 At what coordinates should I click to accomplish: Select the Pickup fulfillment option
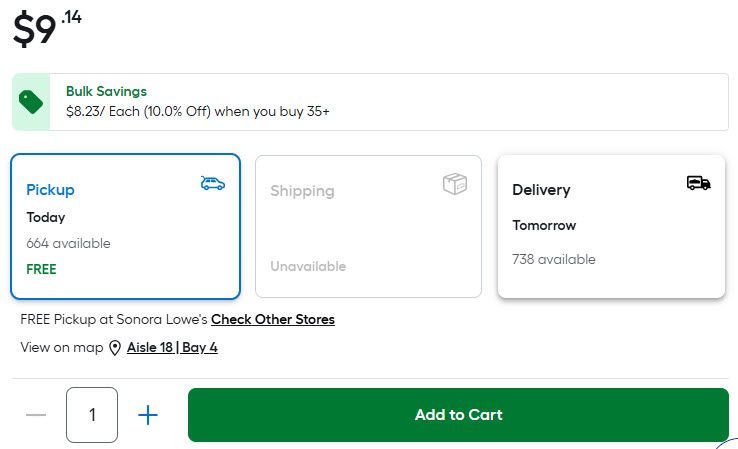pos(125,227)
